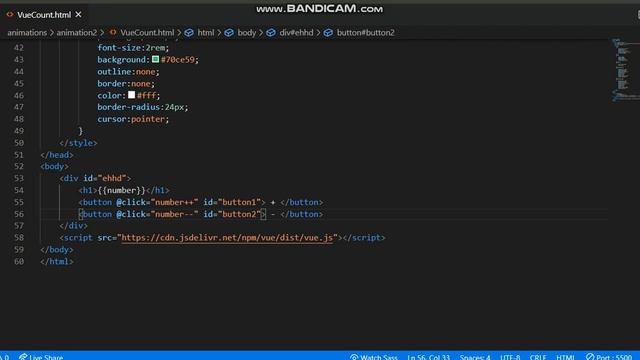Click line number 56 in gutter
This screenshot has width=640, height=360.
pyautogui.click(x=19, y=214)
